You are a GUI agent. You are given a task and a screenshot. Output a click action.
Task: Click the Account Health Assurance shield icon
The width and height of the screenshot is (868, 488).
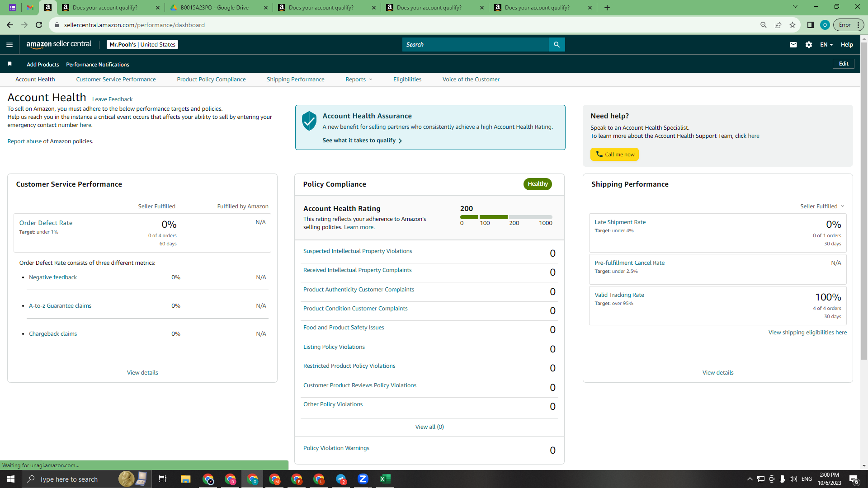coord(309,121)
